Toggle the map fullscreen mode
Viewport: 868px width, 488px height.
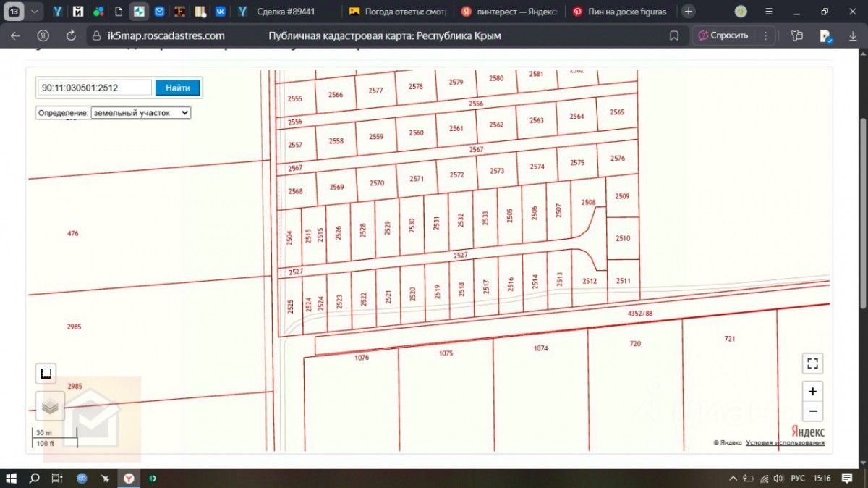[x=813, y=363]
